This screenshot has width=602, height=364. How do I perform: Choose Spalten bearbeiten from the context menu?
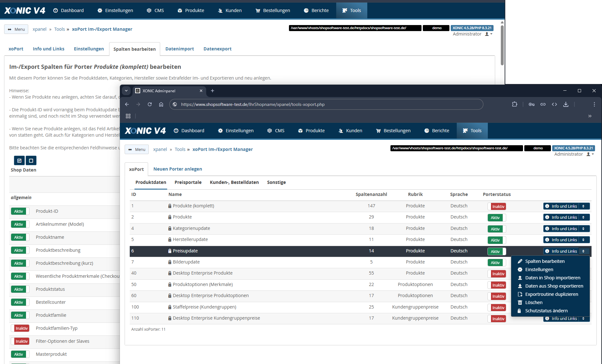(545, 261)
